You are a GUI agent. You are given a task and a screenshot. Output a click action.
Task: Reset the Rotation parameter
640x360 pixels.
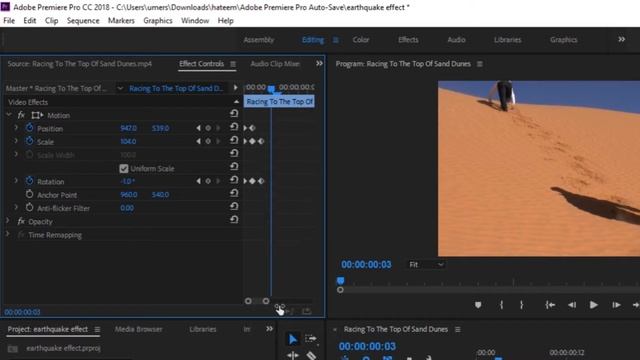pyautogui.click(x=234, y=180)
